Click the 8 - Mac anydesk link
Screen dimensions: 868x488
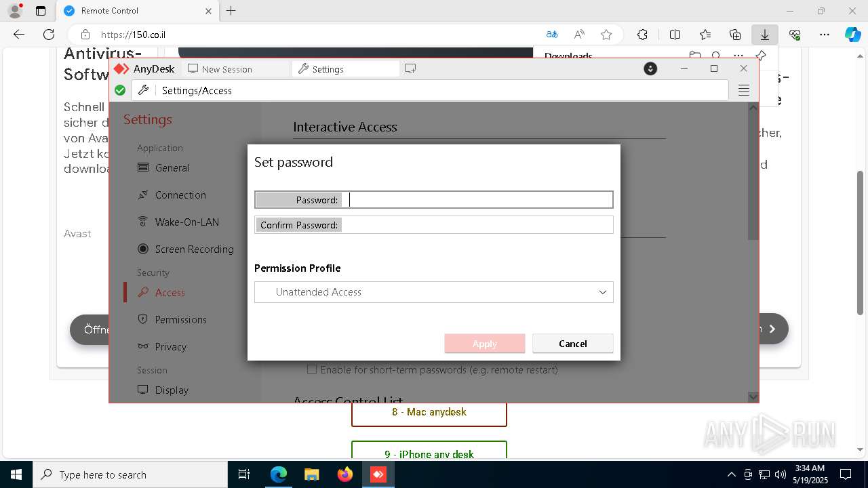pos(429,412)
